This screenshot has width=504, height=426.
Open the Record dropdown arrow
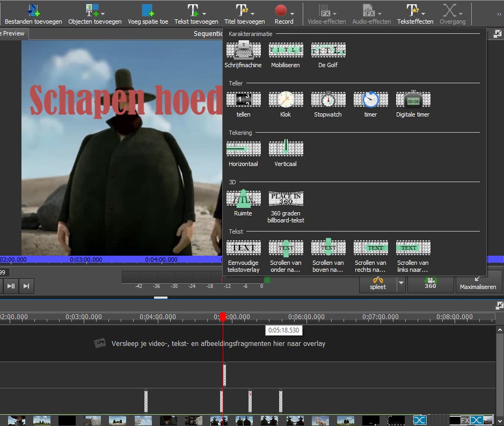pos(292,14)
